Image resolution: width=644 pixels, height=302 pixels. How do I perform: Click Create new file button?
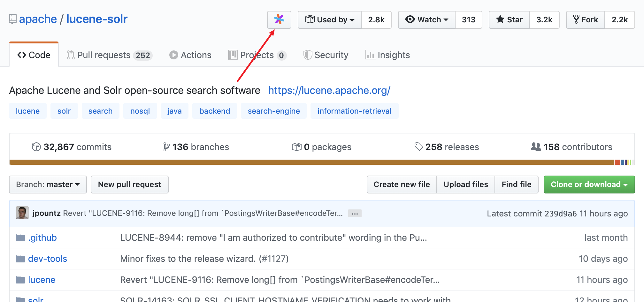pyautogui.click(x=402, y=185)
